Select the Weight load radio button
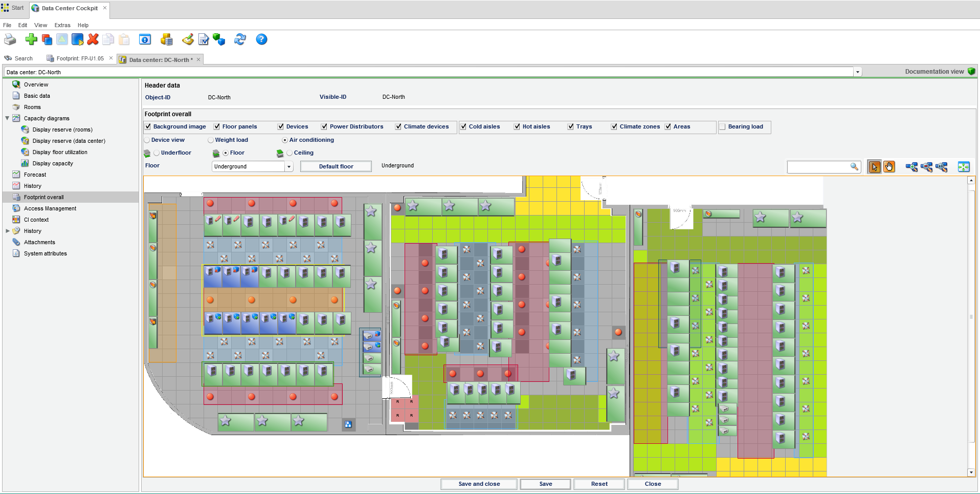The image size is (980, 494). 211,140
